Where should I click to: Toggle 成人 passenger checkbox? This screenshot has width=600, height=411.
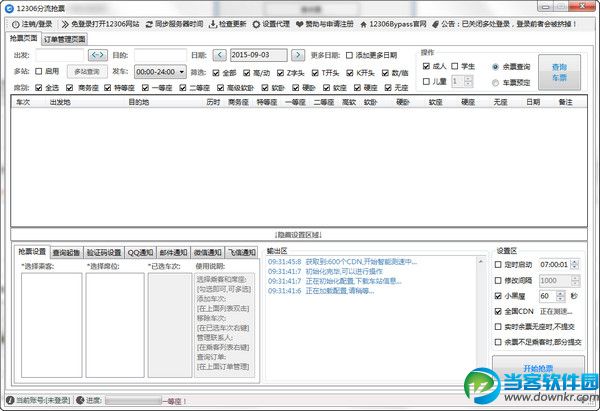(426, 66)
